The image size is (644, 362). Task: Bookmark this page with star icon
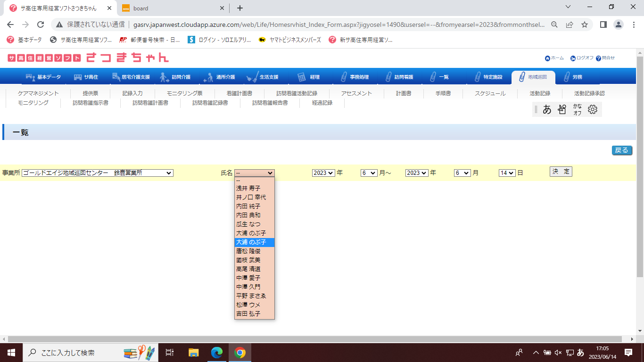coord(584,25)
